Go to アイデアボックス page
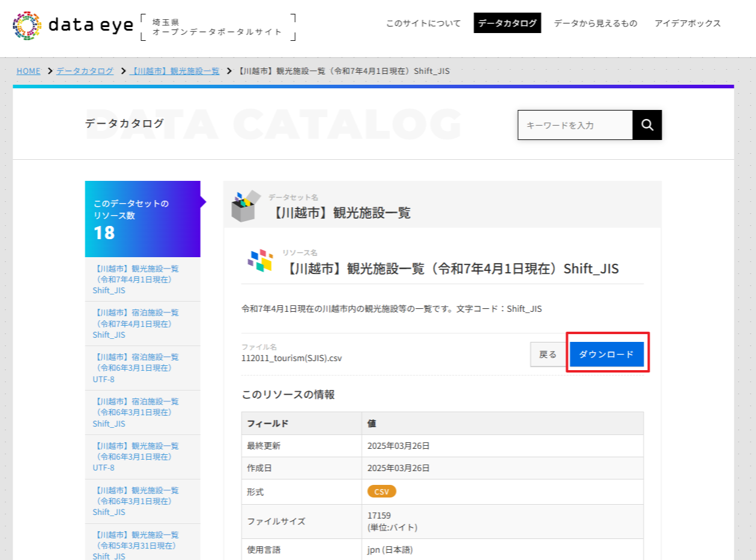This screenshot has width=756, height=560. 688,23
